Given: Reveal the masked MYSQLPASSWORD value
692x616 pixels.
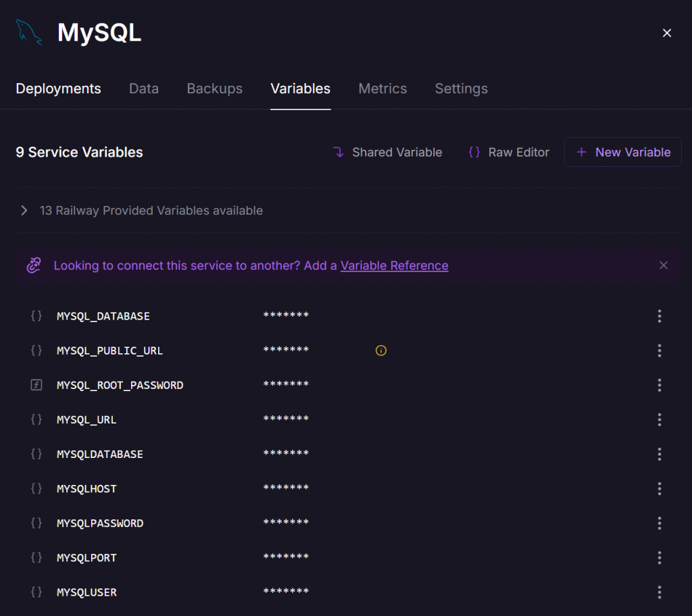Looking at the screenshot, I should (286, 522).
